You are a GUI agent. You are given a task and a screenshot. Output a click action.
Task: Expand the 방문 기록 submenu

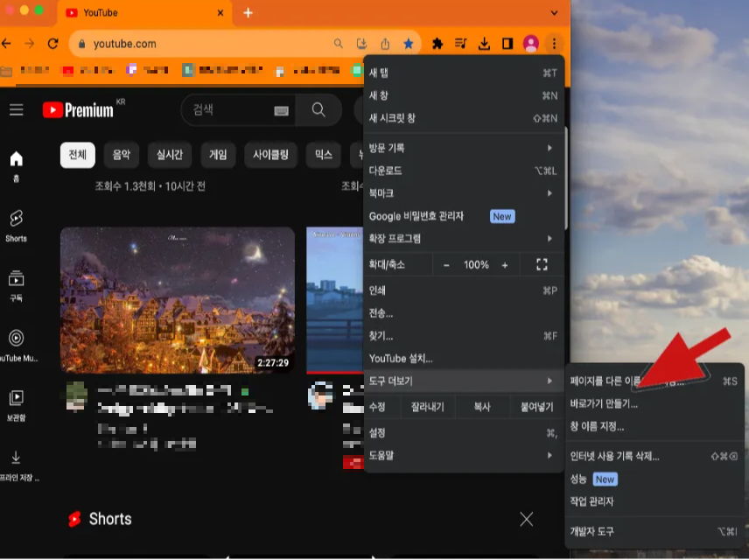[x=464, y=148]
